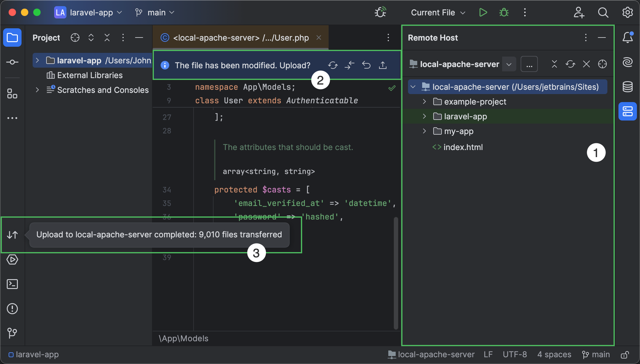The width and height of the screenshot is (640, 364).
Task: Open the Problems tool window
Action: (12, 309)
